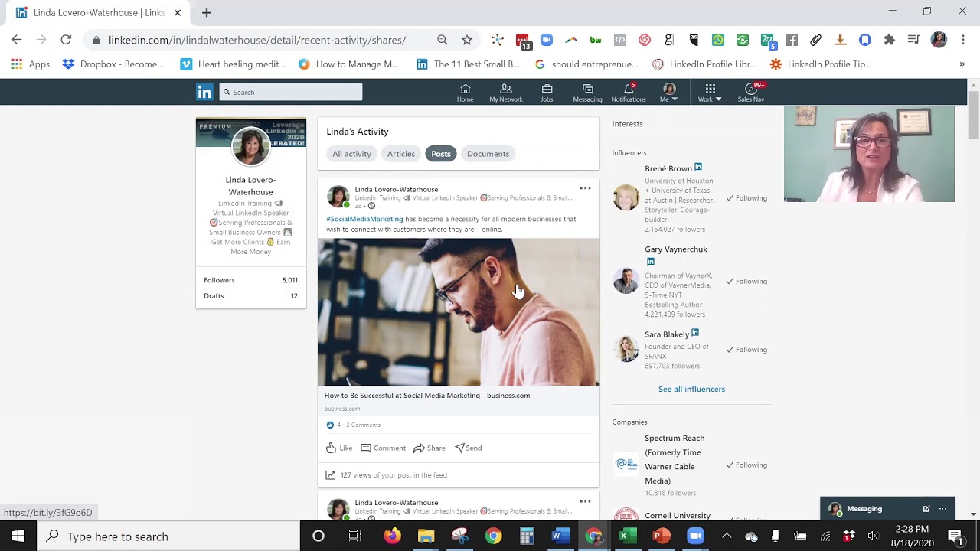
Task: Comment on the Social Media Marketing post
Action: [383, 448]
